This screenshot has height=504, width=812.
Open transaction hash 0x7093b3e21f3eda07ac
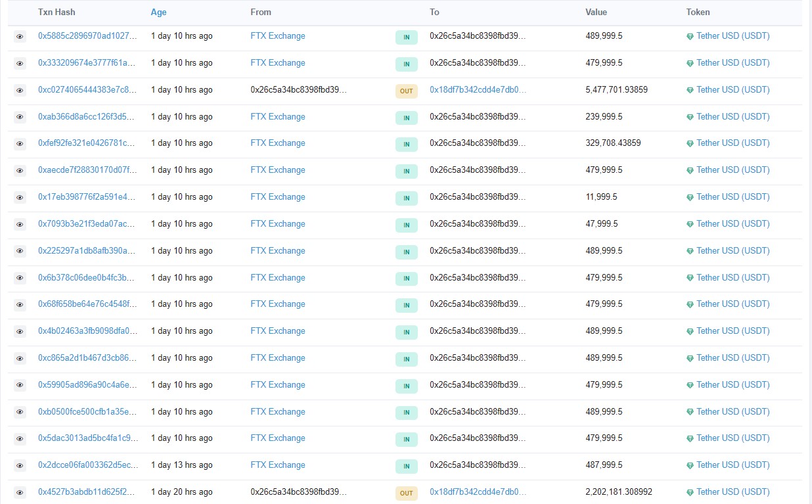(x=87, y=224)
